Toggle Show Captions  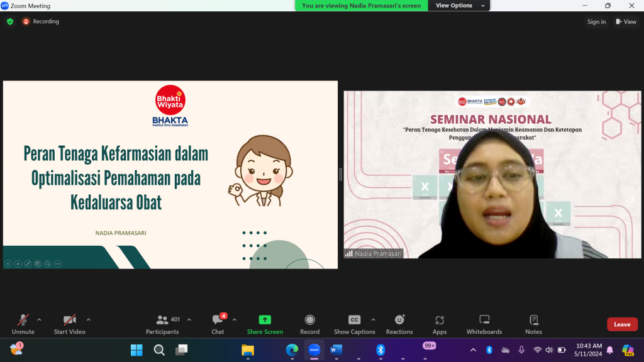(354, 324)
